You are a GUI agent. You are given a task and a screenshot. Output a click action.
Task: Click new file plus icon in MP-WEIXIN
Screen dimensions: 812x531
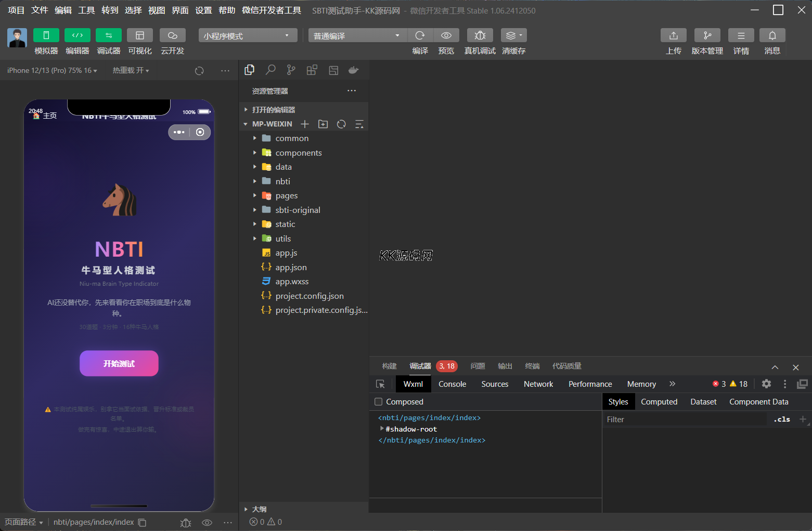pos(305,124)
